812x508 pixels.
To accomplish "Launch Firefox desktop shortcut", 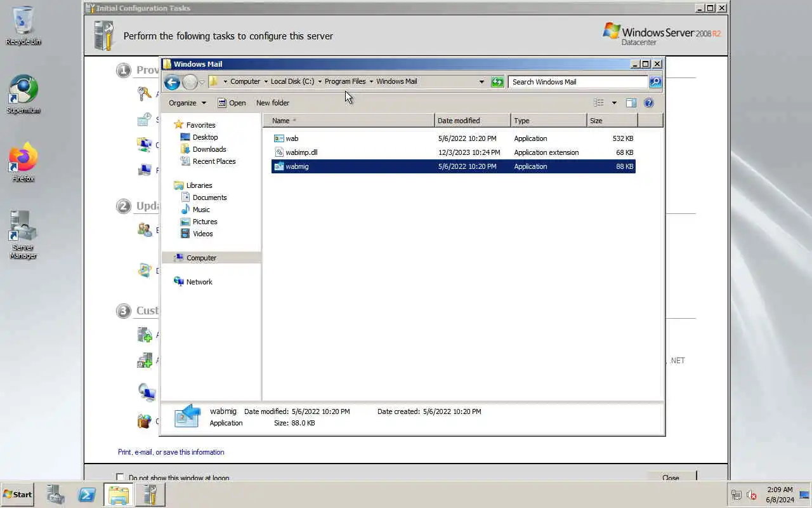I will (x=23, y=163).
